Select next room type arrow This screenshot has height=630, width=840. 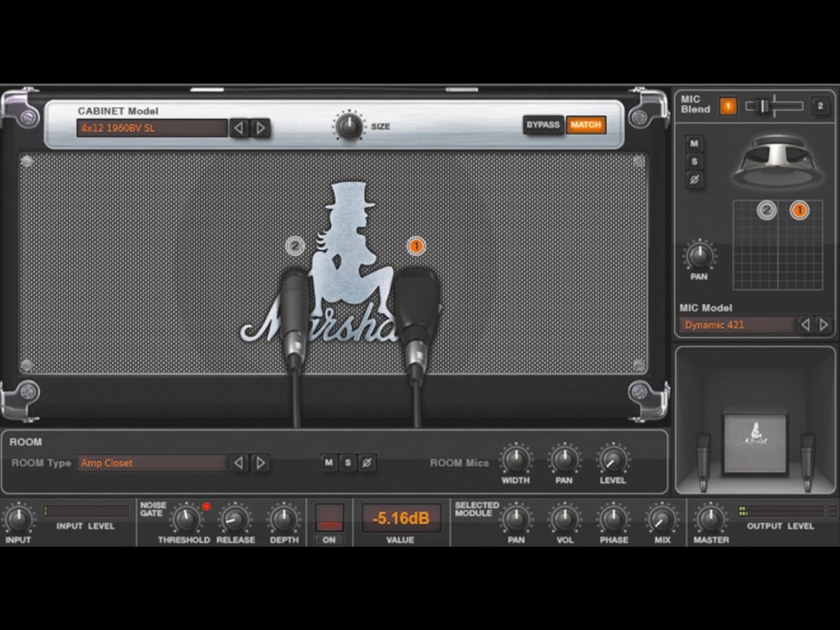pyautogui.click(x=261, y=463)
